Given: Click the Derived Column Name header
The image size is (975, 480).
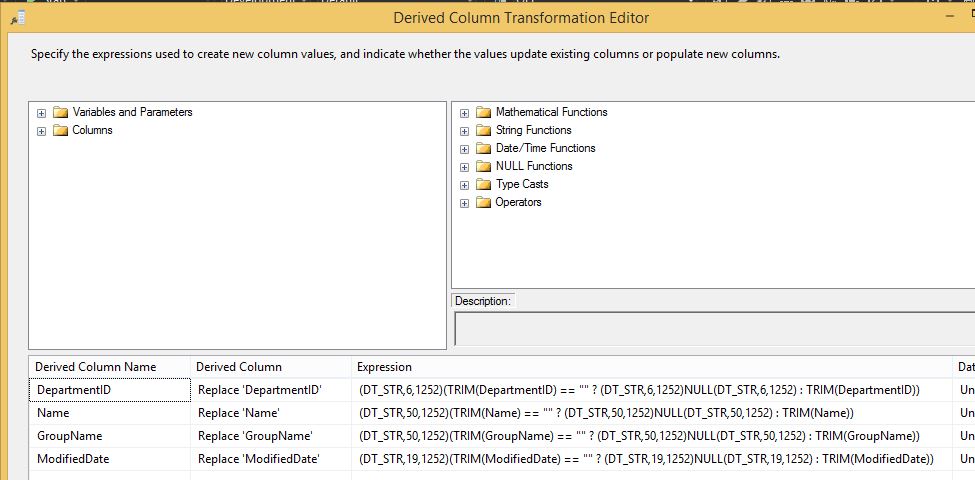Looking at the screenshot, I should click(96, 367).
